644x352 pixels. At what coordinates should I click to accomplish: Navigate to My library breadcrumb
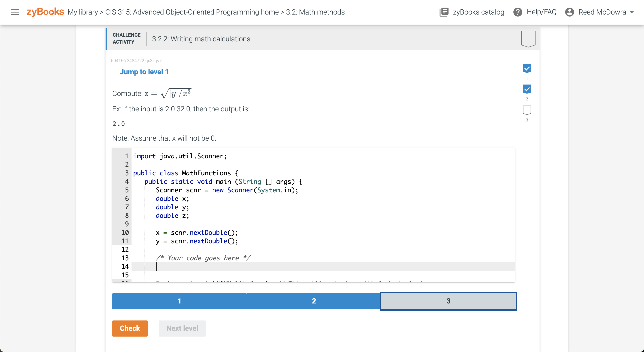pyautogui.click(x=82, y=12)
